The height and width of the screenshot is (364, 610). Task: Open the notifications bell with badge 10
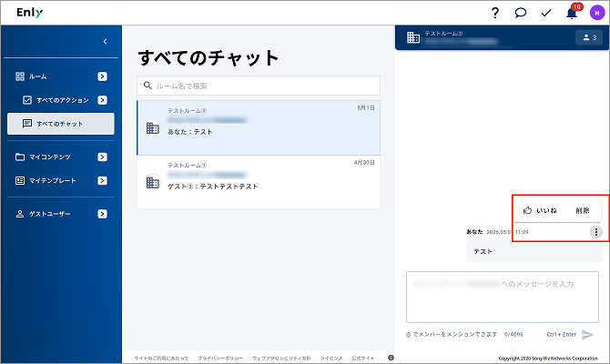(572, 13)
